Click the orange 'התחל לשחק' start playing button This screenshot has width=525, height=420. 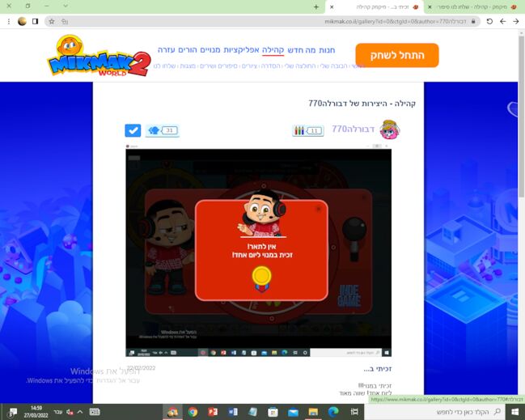pos(397,55)
